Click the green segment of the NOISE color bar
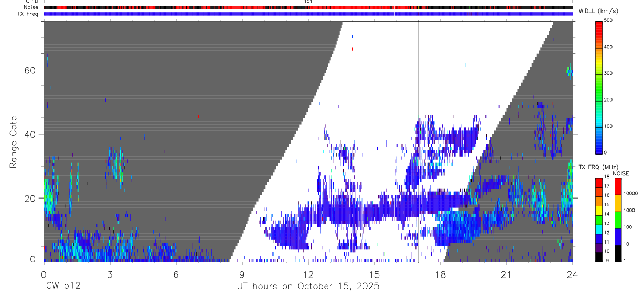 pyautogui.click(x=618, y=220)
